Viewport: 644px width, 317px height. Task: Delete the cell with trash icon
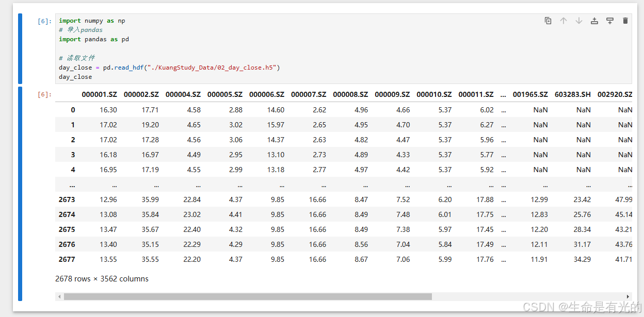(x=625, y=21)
